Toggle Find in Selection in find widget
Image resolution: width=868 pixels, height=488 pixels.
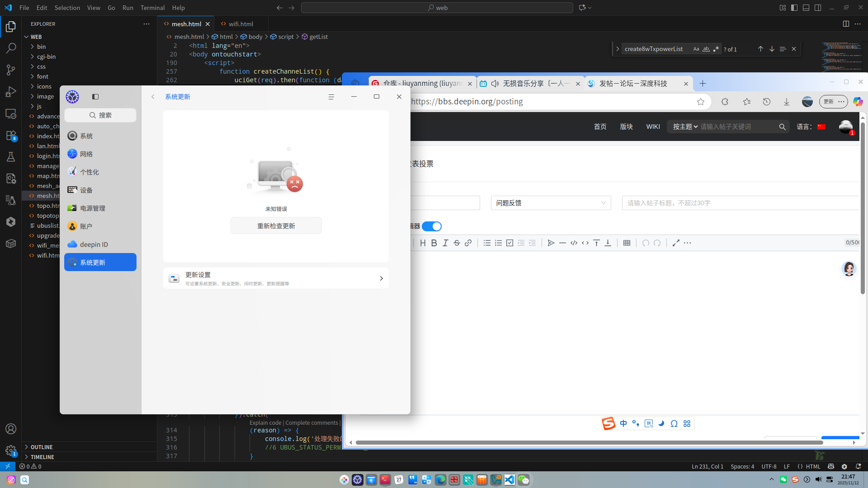(x=783, y=49)
